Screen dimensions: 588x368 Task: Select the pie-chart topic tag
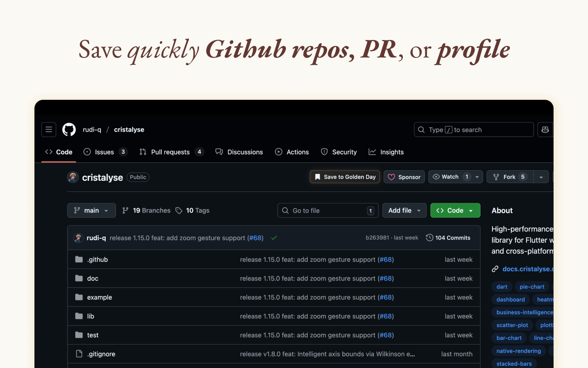(532, 287)
